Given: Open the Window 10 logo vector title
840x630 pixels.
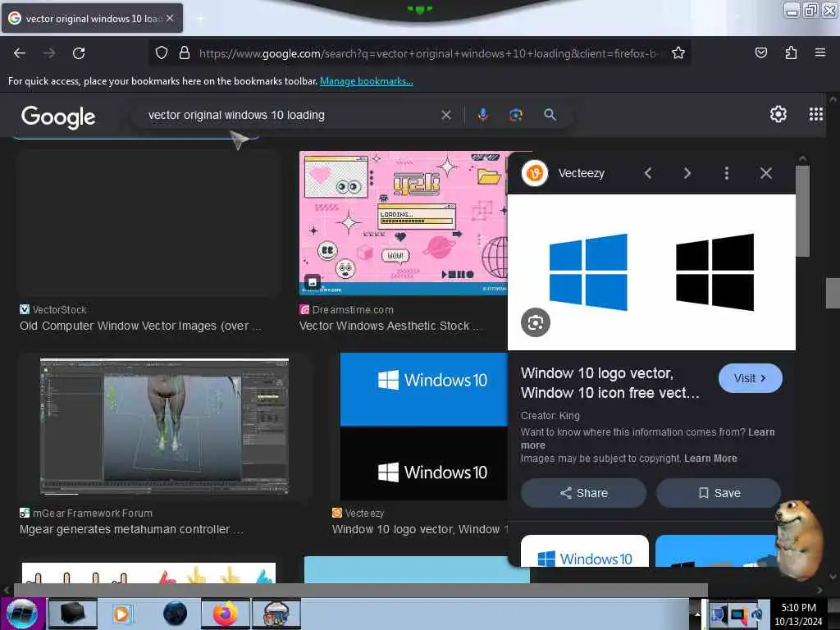Looking at the screenshot, I should 610,383.
